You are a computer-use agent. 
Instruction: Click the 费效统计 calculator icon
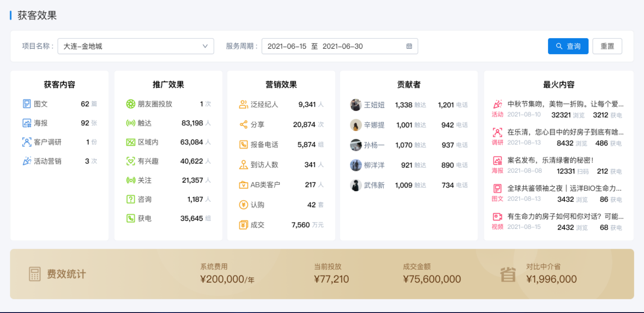[35, 274]
